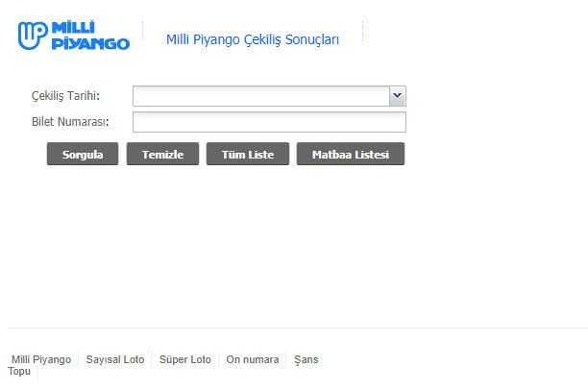
Task: Navigate to the Şans Topu tab
Action: [x=306, y=359]
